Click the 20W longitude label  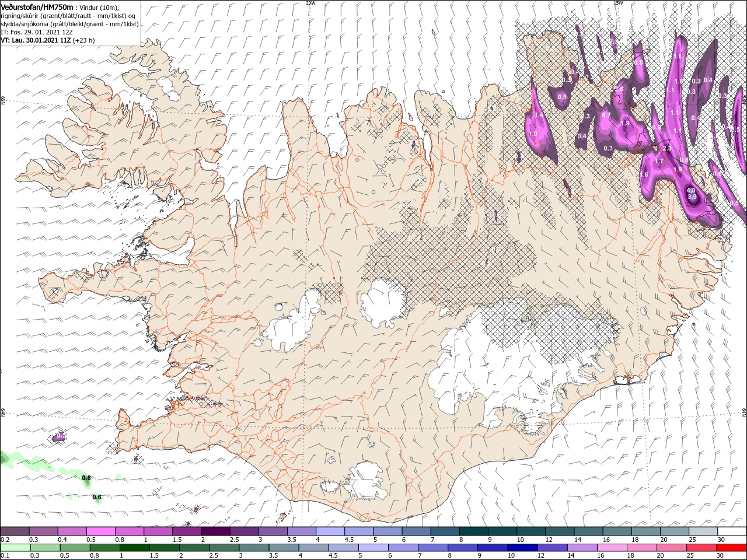(x=310, y=3)
